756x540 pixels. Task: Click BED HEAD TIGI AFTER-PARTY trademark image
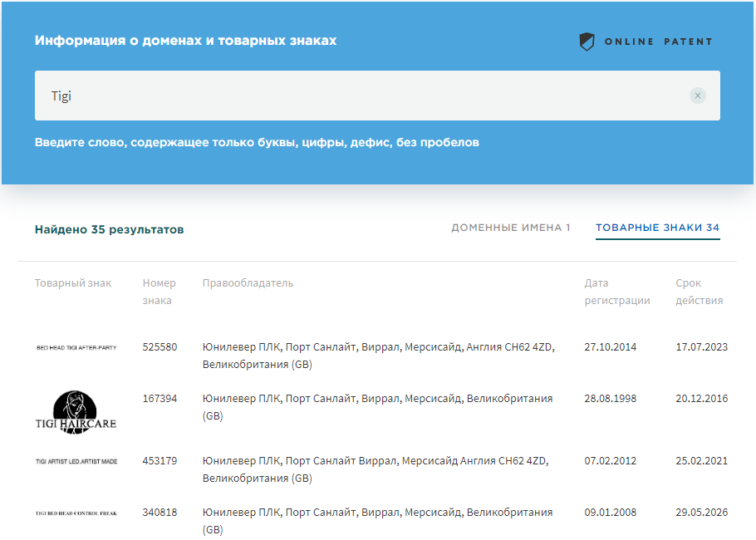[76, 347]
